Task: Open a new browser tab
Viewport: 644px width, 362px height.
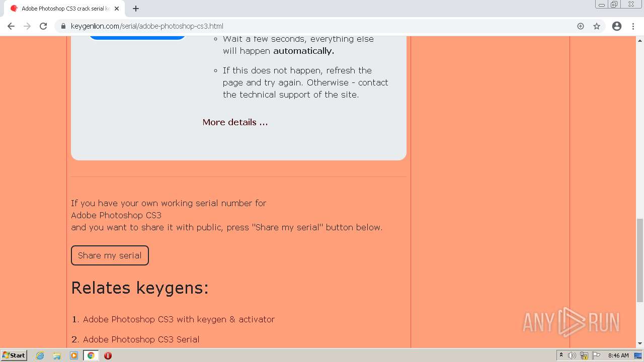Action: (136, 9)
